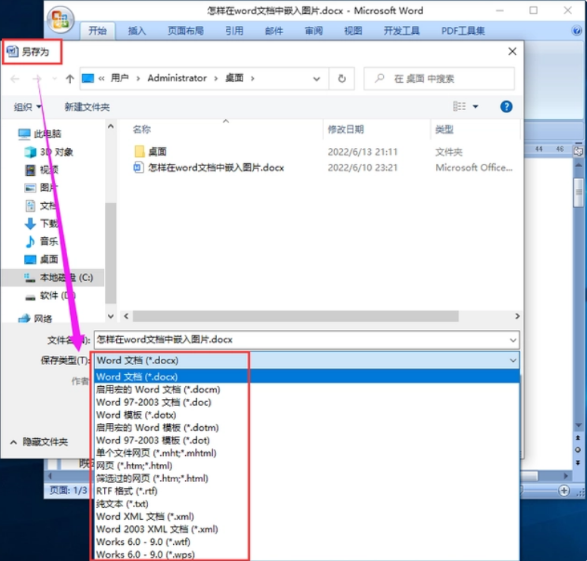Refresh the folder location
587x561 pixels.
341,79
